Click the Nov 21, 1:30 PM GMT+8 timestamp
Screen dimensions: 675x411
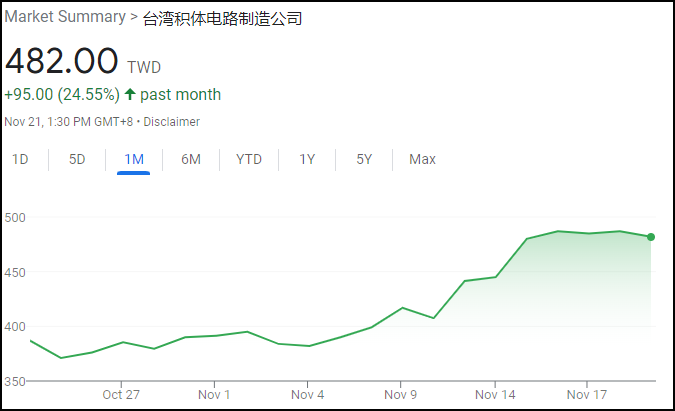click(x=68, y=122)
